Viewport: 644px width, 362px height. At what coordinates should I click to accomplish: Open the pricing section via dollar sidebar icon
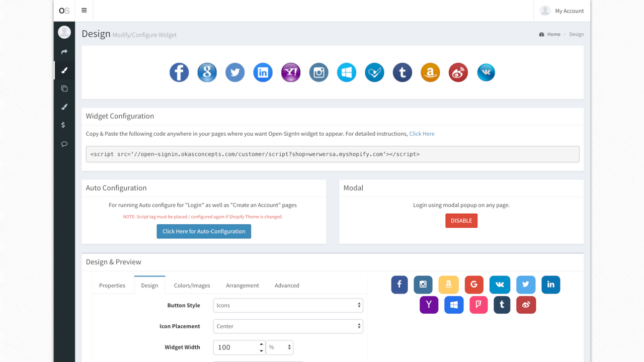(x=64, y=125)
